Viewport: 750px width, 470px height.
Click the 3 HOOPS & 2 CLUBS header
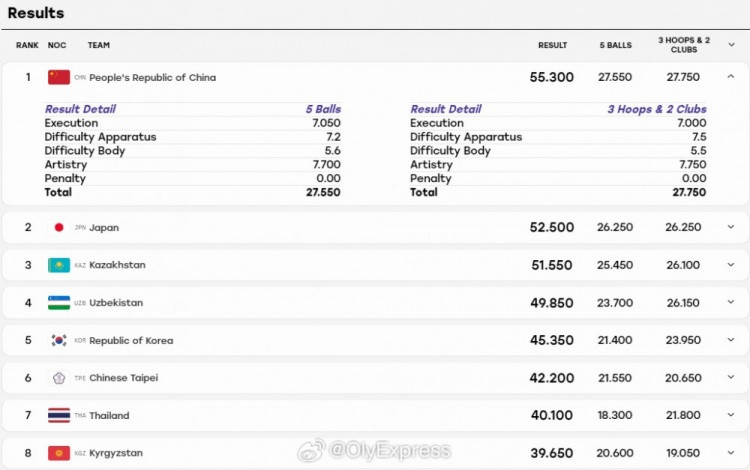[x=684, y=45]
